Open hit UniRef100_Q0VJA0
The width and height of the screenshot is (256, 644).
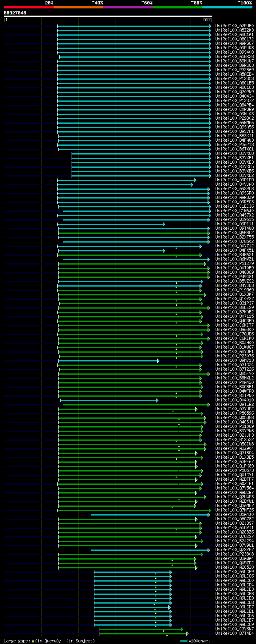(x=234, y=185)
